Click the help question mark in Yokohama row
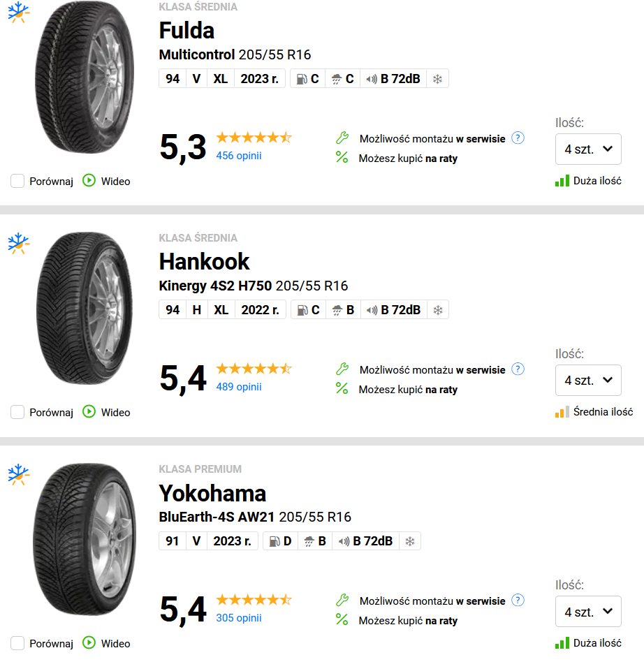Screen dimensions: 644x662 518,601
